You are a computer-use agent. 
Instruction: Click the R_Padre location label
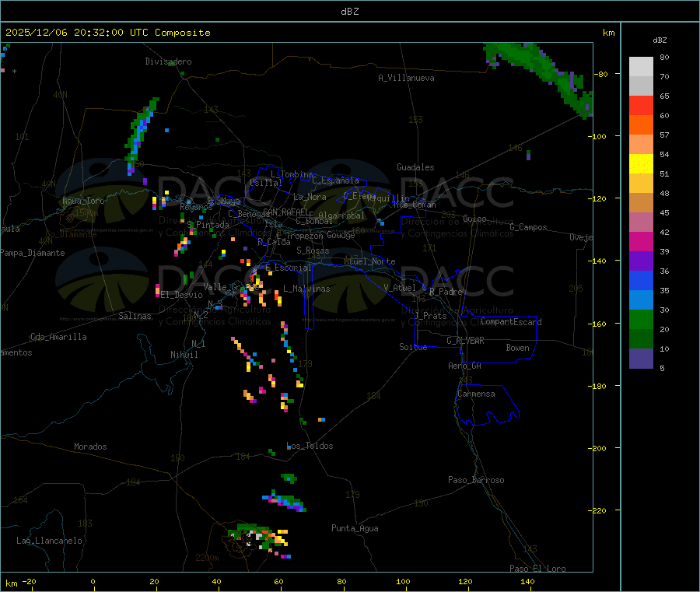point(446,292)
